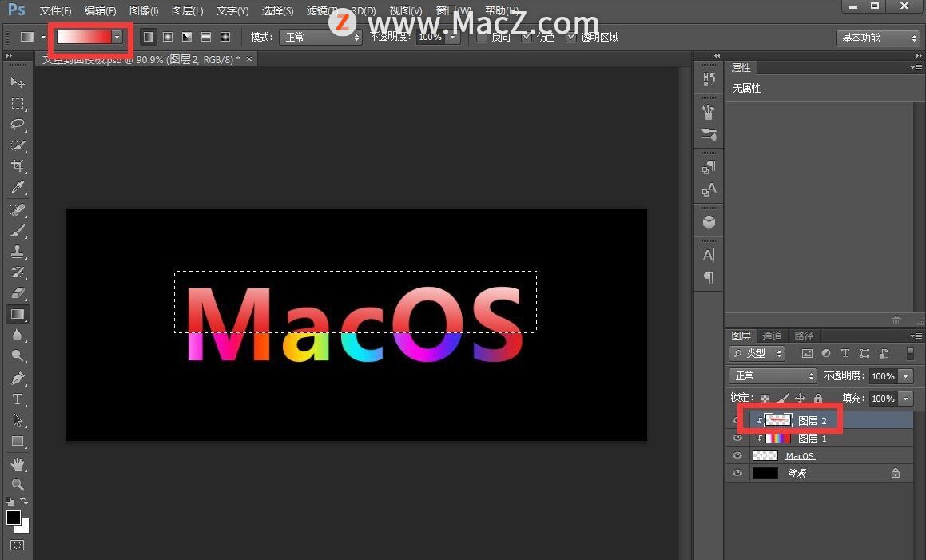Image resolution: width=926 pixels, height=560 pixels.
Task: Open the Paragraph panel icon in the dock
Action: (x=709, y=277)
